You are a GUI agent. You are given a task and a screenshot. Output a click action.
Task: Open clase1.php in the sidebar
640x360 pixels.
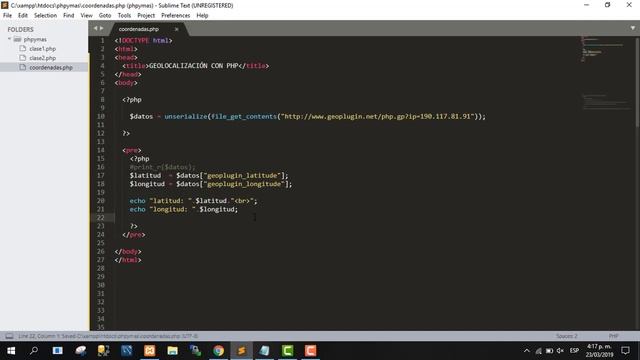[x=42, y=49]
